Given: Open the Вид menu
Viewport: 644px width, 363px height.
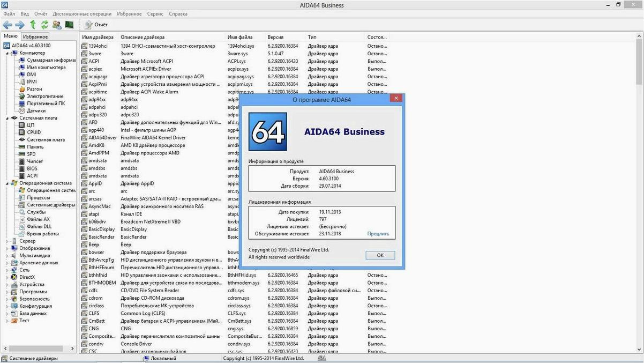Looking at the screenshot, I should (25, 13).
